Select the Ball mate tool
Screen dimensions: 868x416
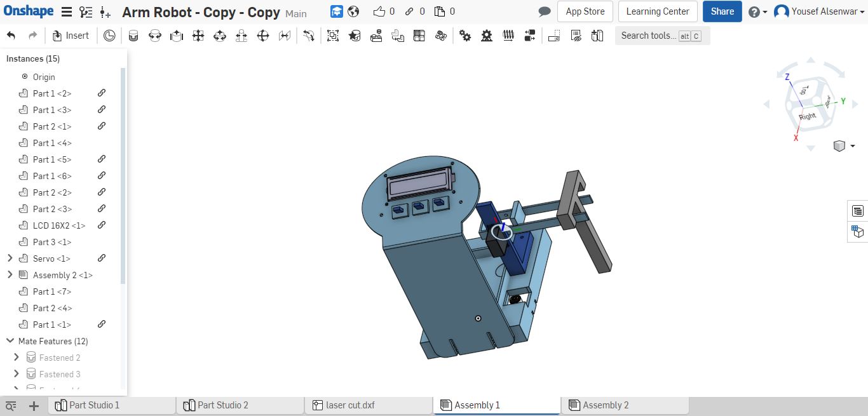coord(263,36)
